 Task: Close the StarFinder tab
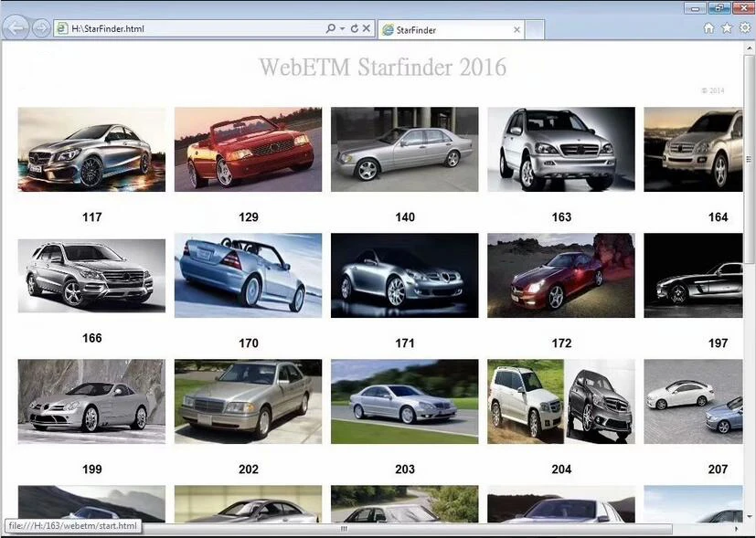click(516, 30)
